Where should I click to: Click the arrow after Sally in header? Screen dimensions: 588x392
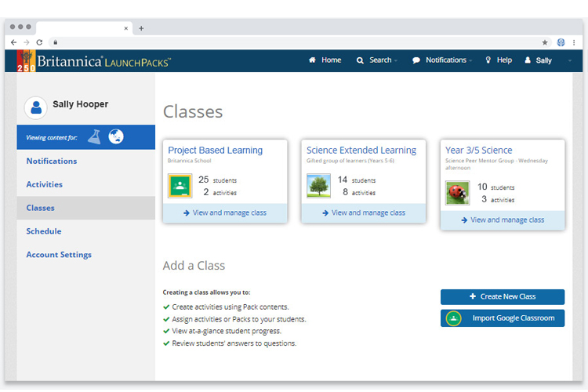pyautogui.click(x=570, y=61)
